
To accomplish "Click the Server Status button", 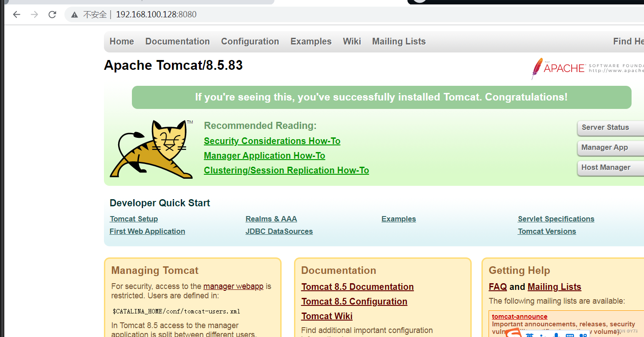I will click(x=611, y=128).
